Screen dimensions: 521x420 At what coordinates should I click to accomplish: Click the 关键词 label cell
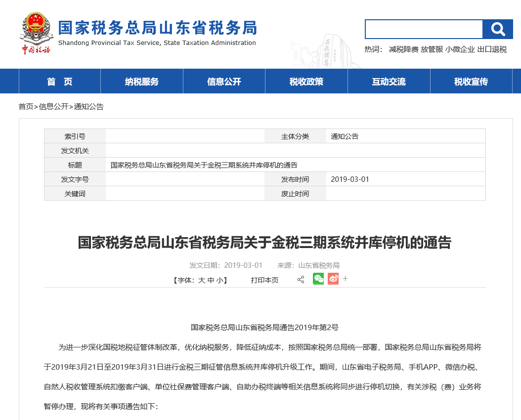75,194
